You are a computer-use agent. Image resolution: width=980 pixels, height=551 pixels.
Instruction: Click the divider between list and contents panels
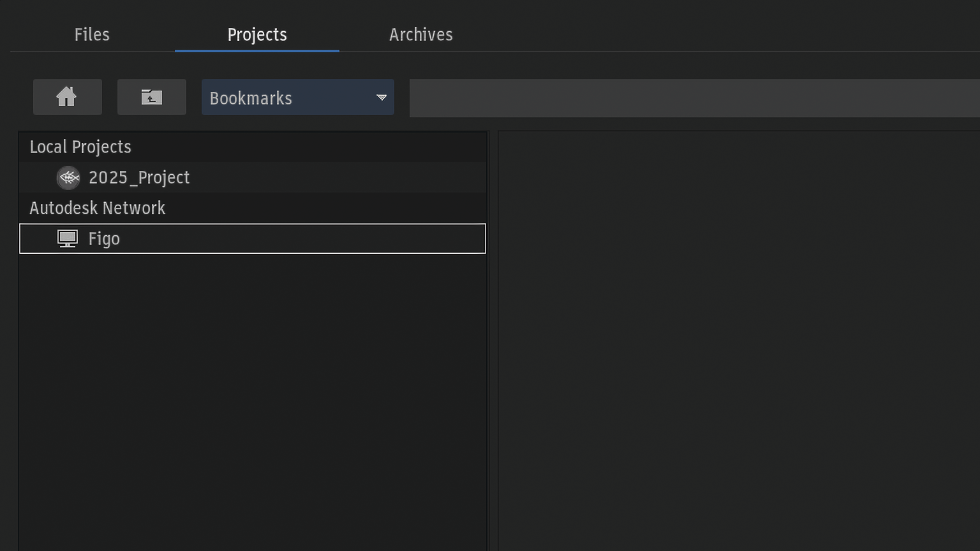(x=493, y=338)
